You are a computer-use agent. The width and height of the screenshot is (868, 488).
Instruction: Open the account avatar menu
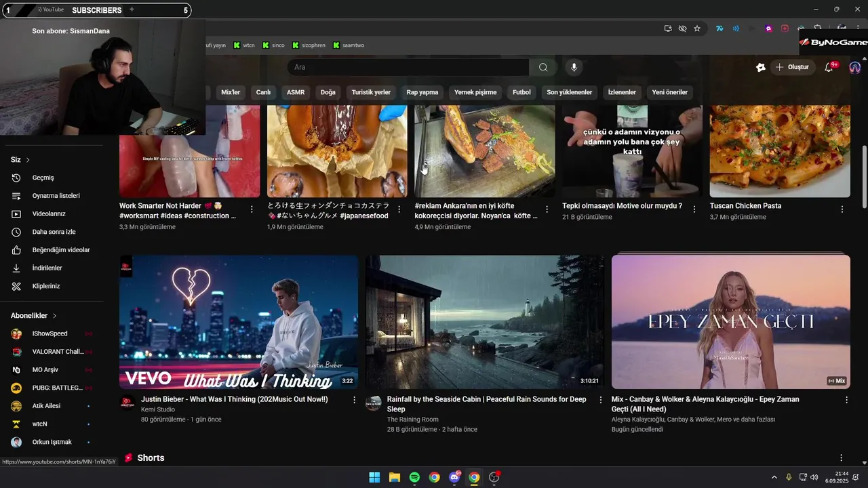tap(854, 67)
